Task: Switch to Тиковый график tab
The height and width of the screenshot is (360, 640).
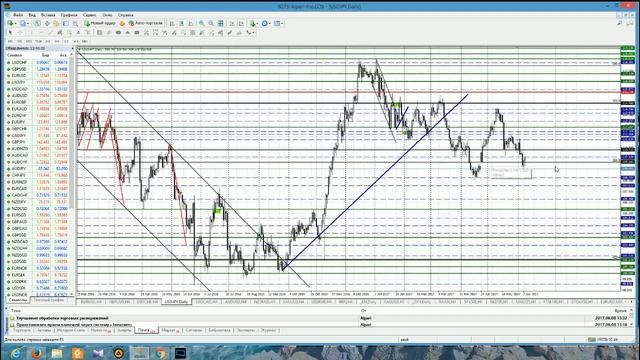Action: 48,300
